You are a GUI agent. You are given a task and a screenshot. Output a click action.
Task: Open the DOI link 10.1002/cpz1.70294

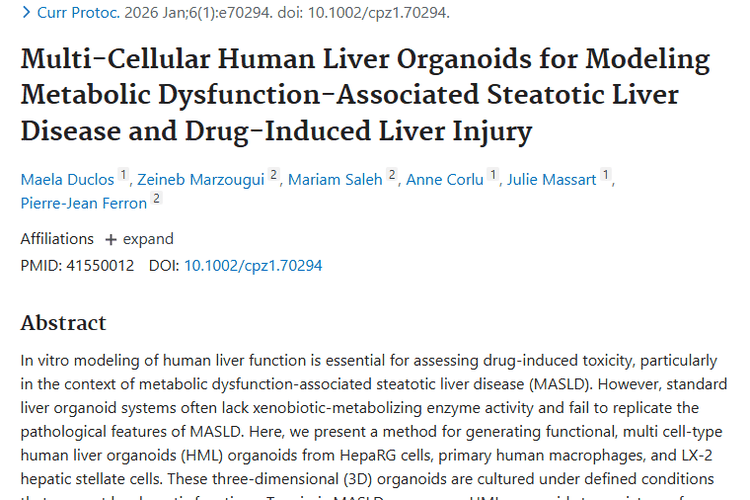pos(253,266)
